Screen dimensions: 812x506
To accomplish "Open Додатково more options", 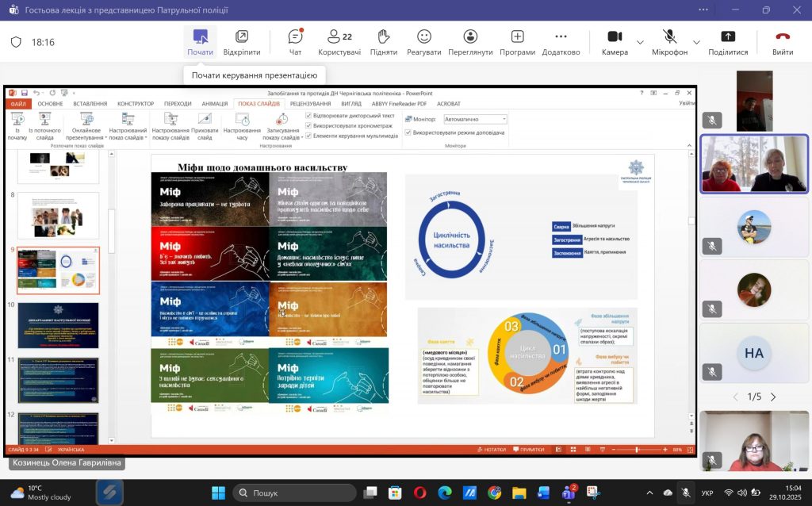I will coord(561,42).
